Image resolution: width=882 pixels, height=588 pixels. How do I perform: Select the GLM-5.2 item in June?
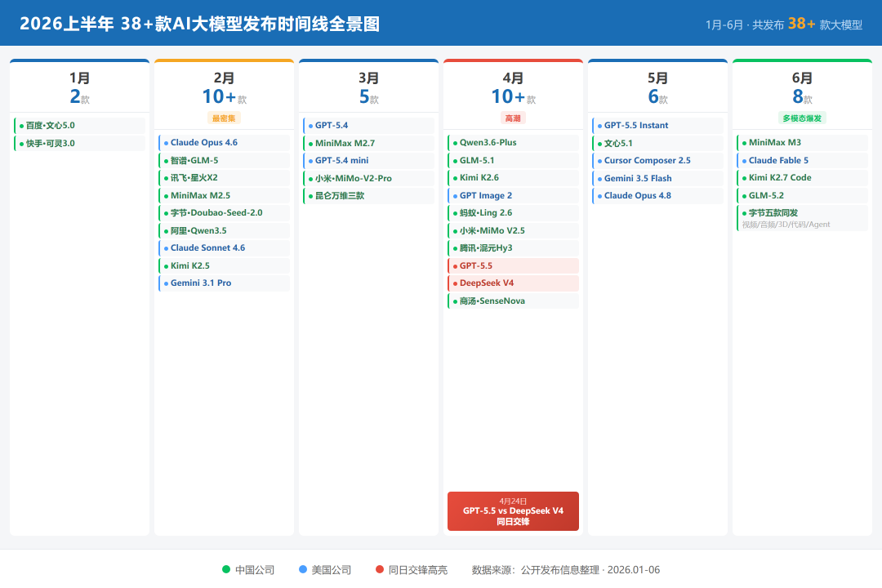point(802,195)
